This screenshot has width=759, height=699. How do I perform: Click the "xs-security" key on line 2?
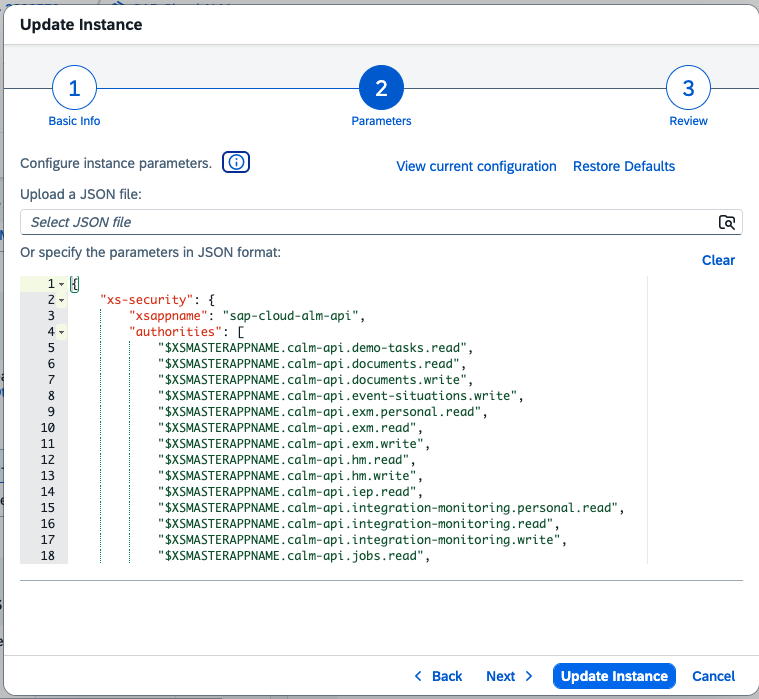[147, 300]
